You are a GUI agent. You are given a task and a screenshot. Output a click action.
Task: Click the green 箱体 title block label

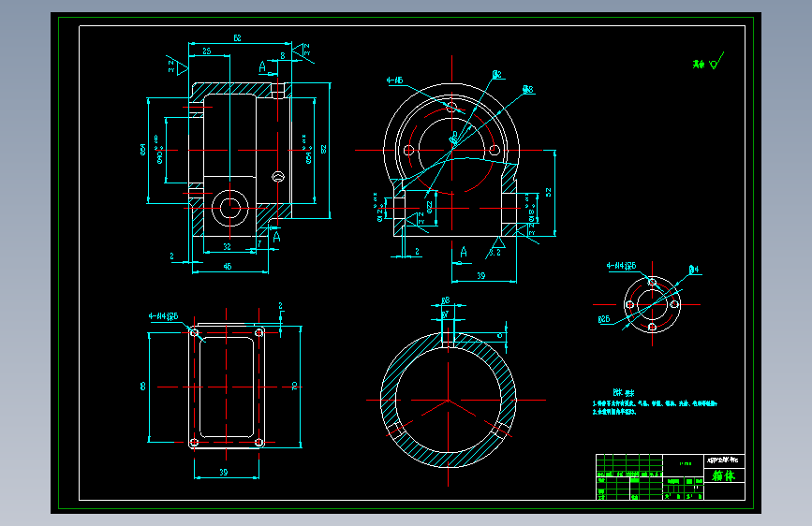[x=723, y=475]
